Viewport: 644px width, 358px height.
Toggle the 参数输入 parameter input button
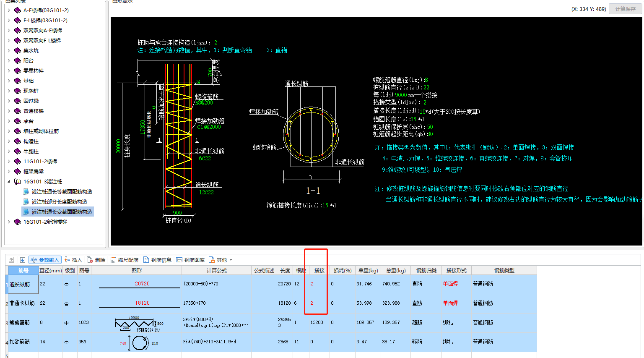[45, 260]
